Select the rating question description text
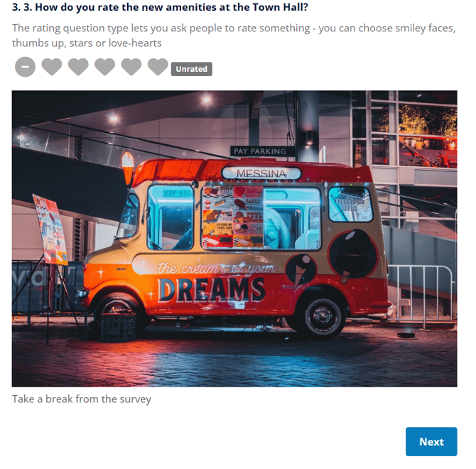Image resolution: width=476 pixels, height=469 pixels. [x=234, y=36]
